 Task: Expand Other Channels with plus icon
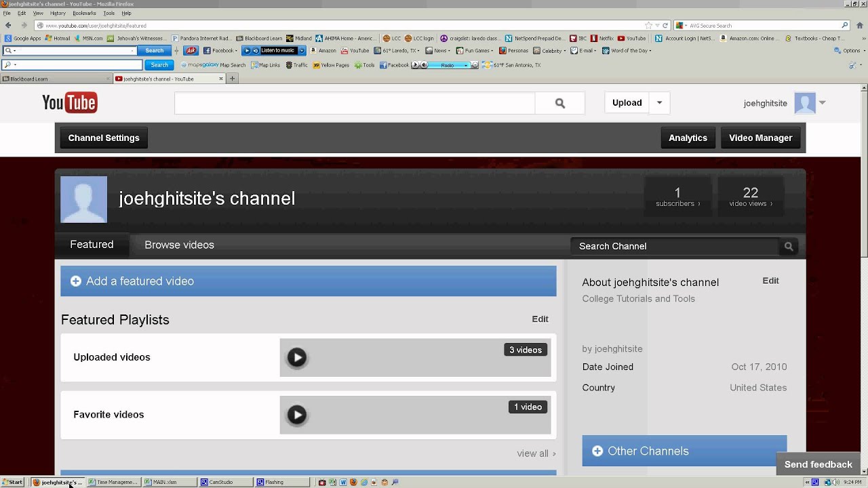(597, 451)
